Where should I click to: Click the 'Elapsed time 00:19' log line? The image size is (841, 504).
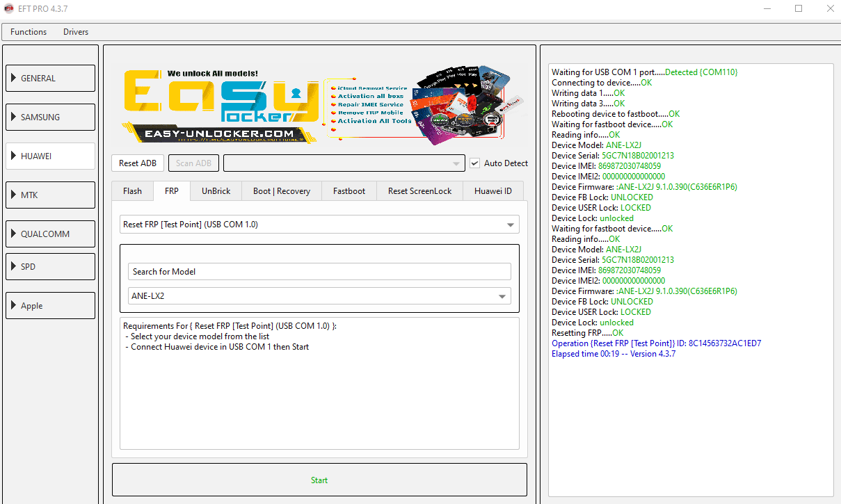pos(614,354)
